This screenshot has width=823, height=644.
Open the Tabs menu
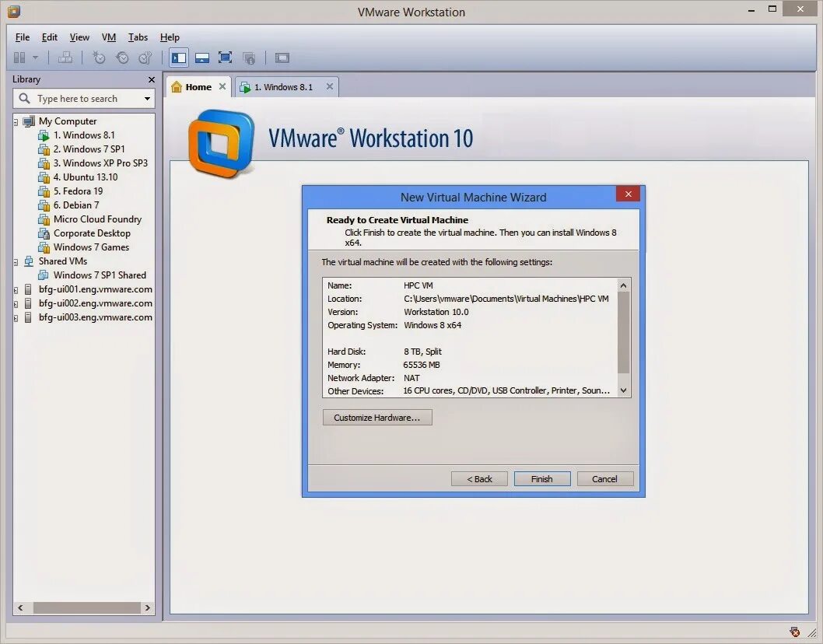[x=138, y=37]
